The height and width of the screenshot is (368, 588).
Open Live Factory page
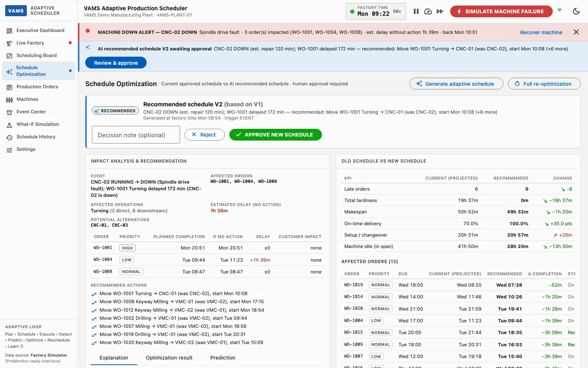tap(39, 43)
